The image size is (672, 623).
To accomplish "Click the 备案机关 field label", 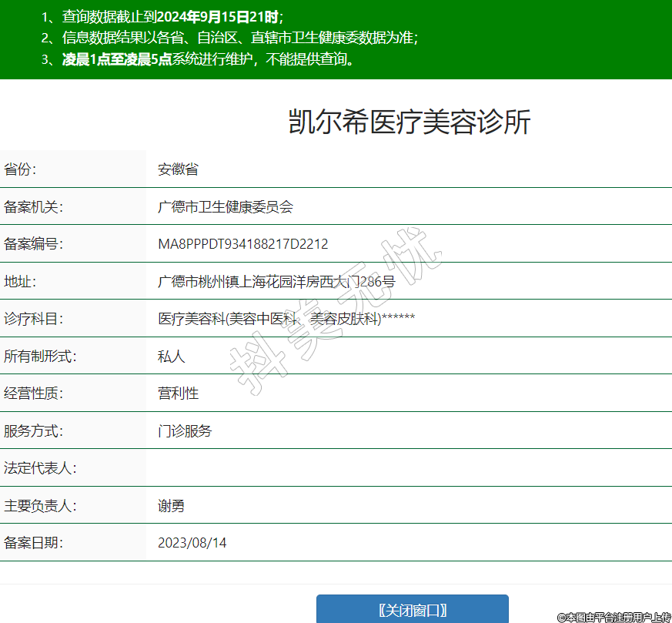I will click(x=33, y=207).
